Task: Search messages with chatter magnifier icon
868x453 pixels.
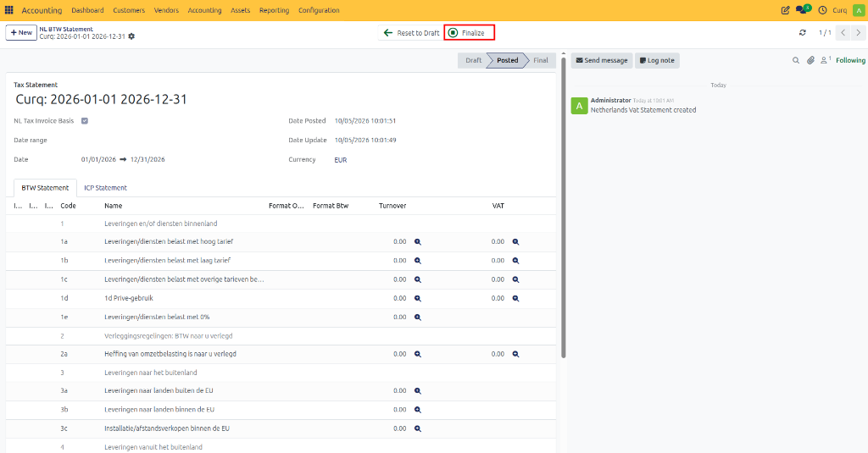Action: pyautogui.click(x=795, y=60)
